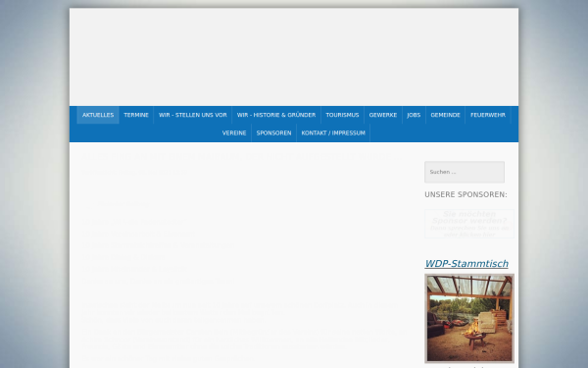Open the Gewerke menu entry

(x=383, y=115)
